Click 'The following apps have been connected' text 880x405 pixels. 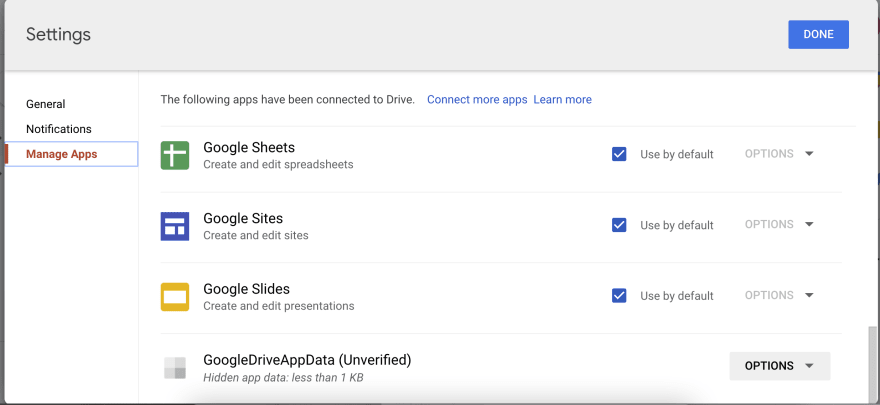point(287,100)
